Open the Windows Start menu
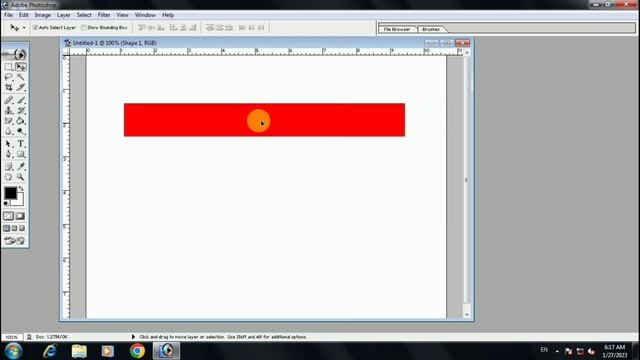 click(13, 351)
